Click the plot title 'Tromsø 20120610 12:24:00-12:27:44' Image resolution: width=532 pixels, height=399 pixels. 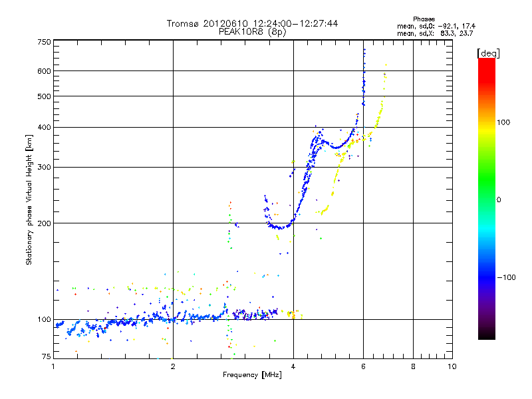252,23
